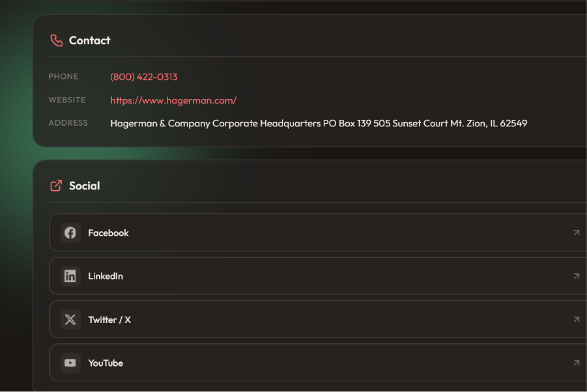Click the arrow icon in LinkedIn row
This screenshot has height=392, width=587.
577,276
